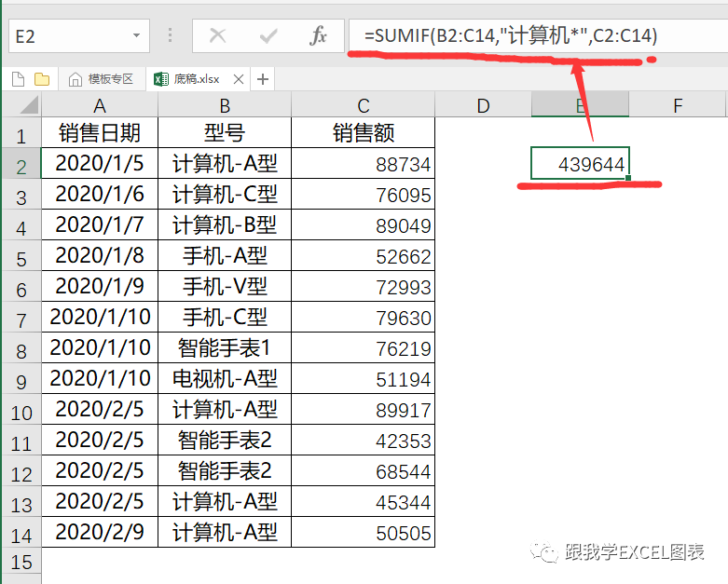Click sales value 50505

click(x=364, y=532)
